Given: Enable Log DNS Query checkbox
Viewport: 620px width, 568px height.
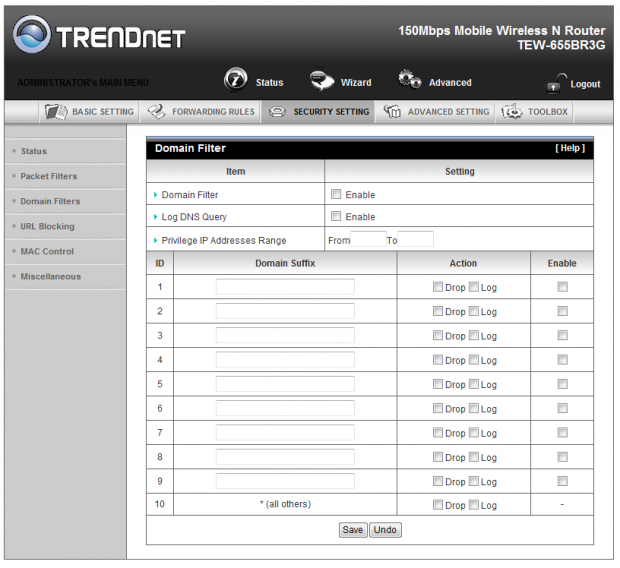Looking at the screenshot, I should (336, 216).
